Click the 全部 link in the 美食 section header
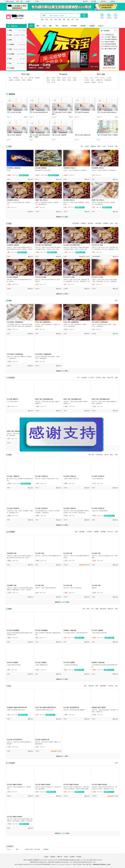This screenshot has height=868, width=125. [x=116, y=146]
